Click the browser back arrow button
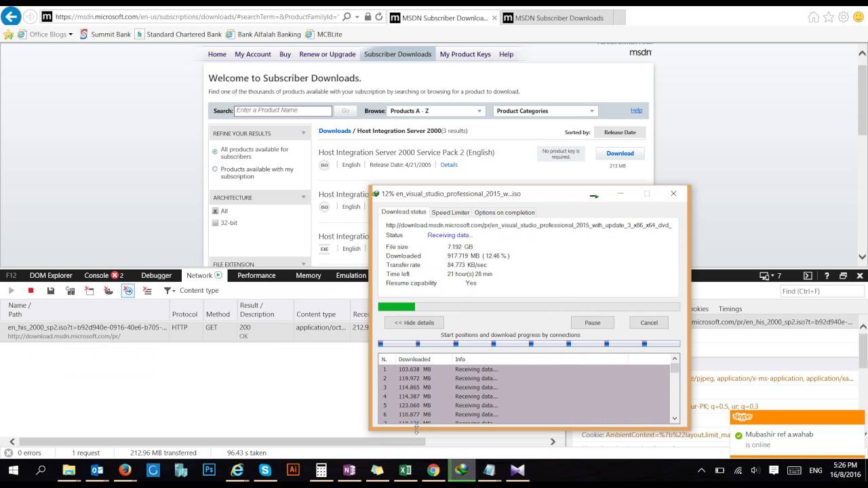 11,17
